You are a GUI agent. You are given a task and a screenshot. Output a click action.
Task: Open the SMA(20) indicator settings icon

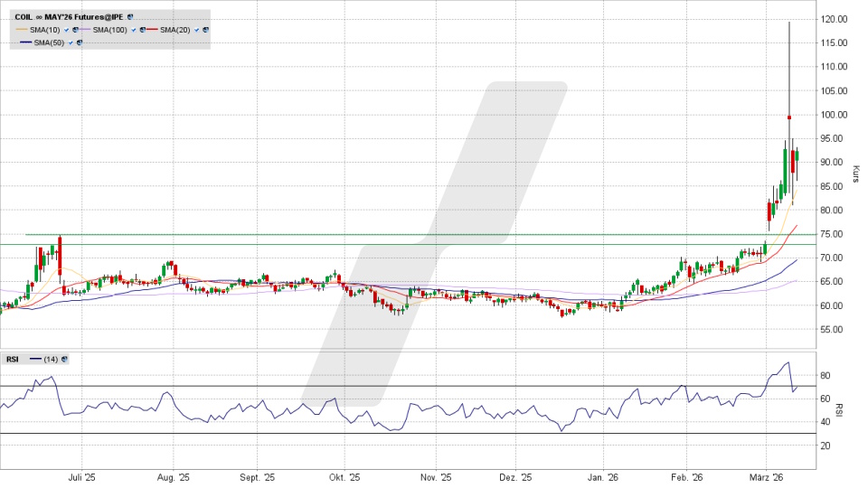coord(205,30)
